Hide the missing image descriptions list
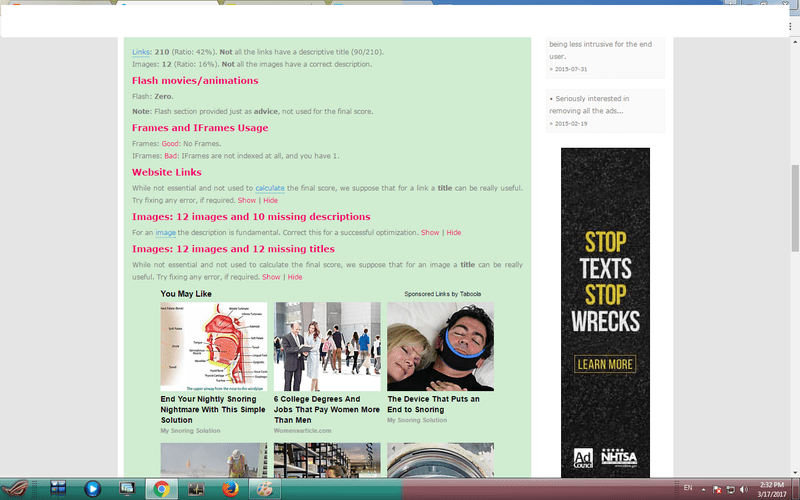The image size is (800, 500). click(x=454, y=233)
